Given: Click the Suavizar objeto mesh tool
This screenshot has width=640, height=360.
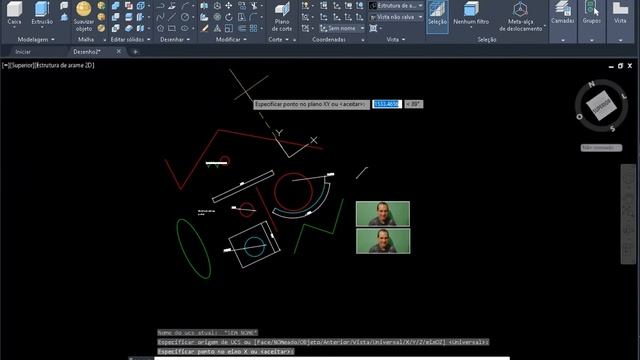Looking at the screenshot, I should tap(84, 16).
